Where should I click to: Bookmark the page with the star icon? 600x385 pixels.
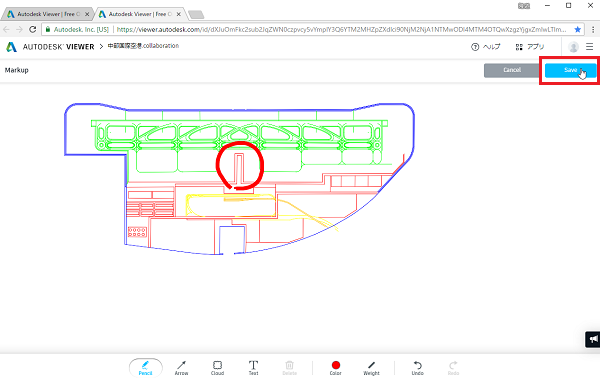point(577,29)
